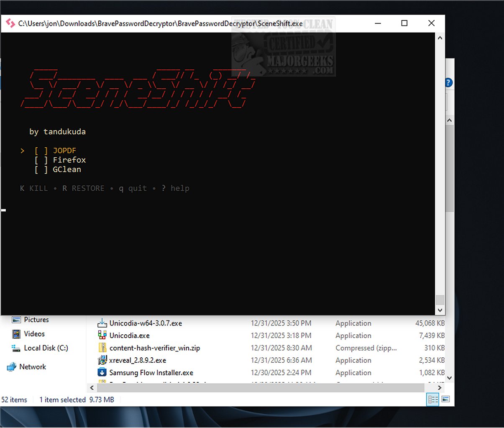
Task: Click the Network icon in sidebar
Action: click(12, 367)
